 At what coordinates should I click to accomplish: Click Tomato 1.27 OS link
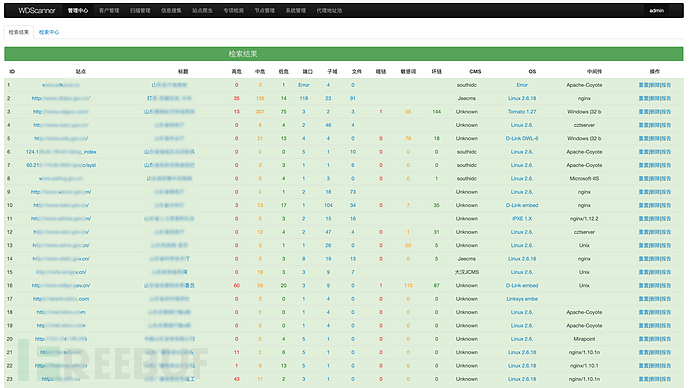pyautogui.click(x=522, y=112)
